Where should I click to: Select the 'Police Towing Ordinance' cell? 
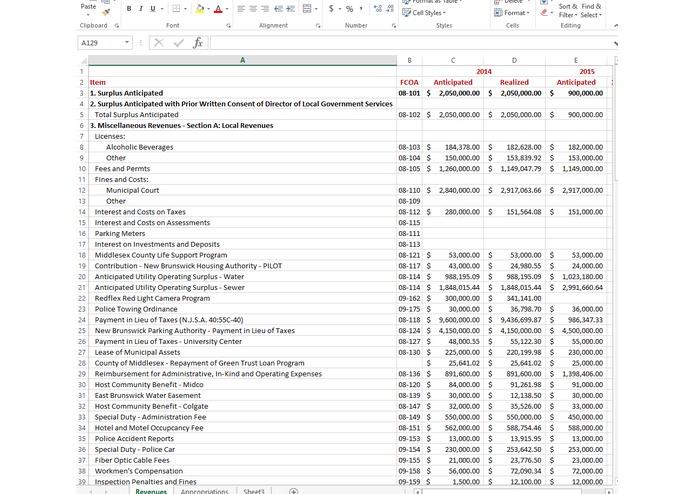[x=242, y=309]
